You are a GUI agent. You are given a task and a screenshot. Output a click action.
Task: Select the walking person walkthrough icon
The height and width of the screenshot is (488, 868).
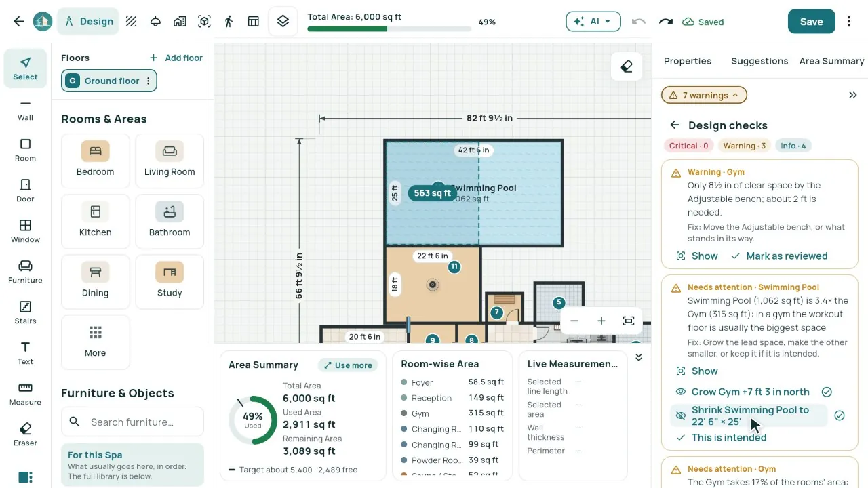229,22
